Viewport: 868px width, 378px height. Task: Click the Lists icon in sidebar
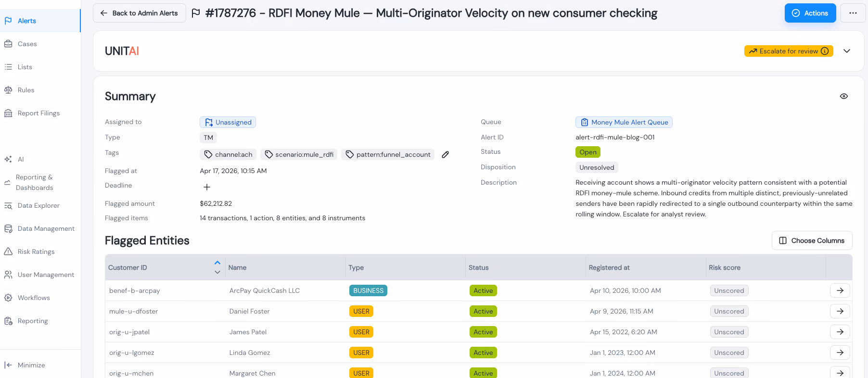click(8, 67)
